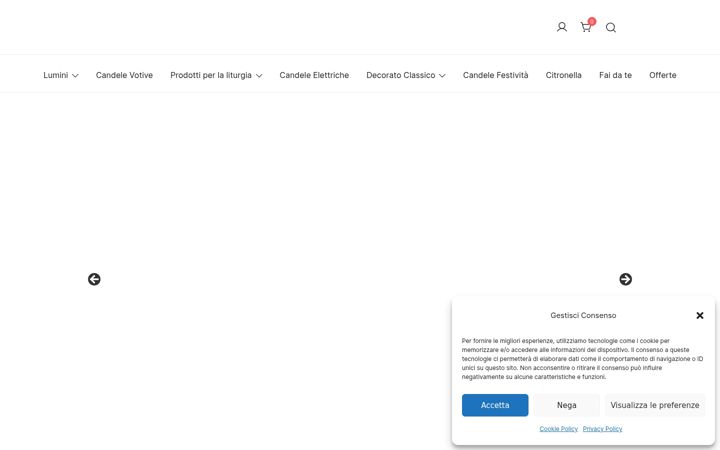Open Offerte menu item
720x450 pixels.
tap(663, 75)
